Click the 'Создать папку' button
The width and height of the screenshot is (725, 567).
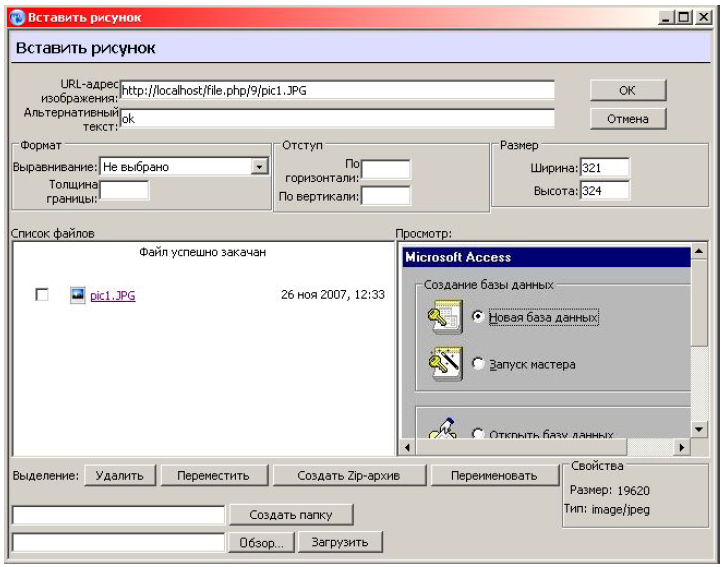click(x=291, y=515)
